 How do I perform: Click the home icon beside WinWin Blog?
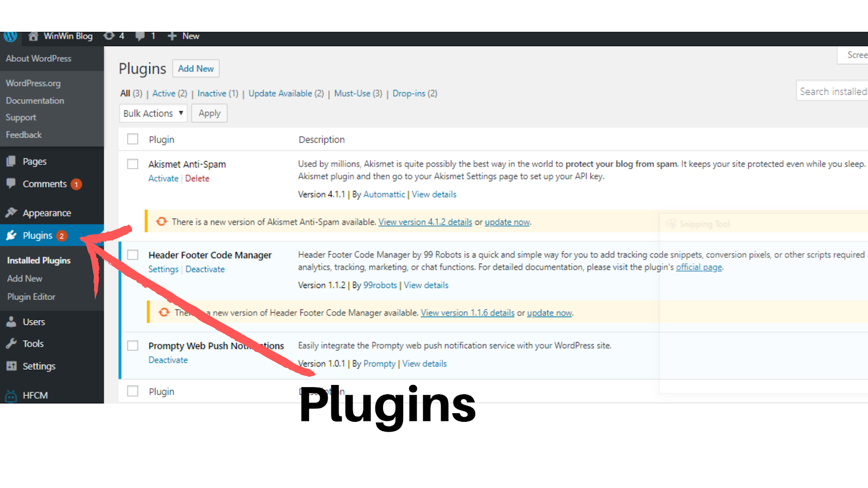(x=33, y=36)
